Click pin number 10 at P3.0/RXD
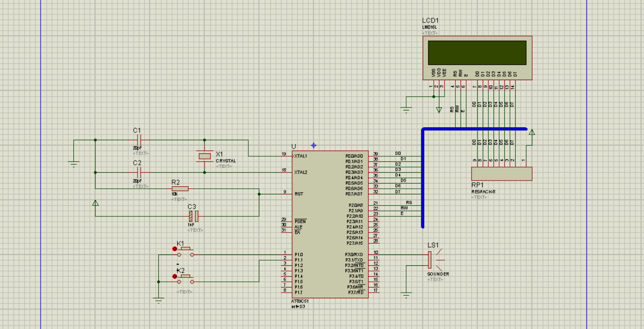 pos(376,252)
